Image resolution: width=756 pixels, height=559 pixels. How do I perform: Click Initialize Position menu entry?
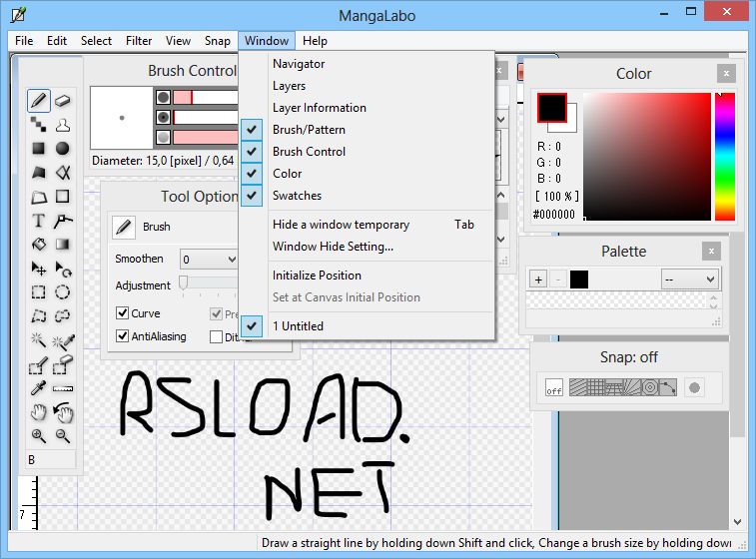[x=367, y=276]
